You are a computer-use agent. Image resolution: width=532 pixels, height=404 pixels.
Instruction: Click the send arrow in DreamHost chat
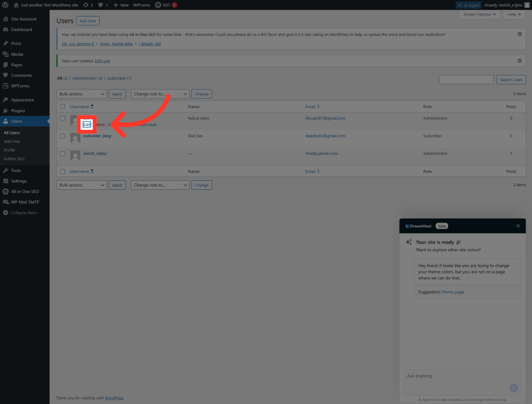[x=514, y=388]
